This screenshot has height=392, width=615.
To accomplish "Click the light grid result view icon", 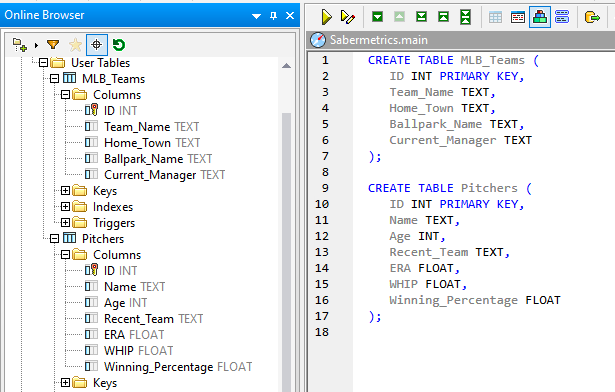I will point(495,17).
